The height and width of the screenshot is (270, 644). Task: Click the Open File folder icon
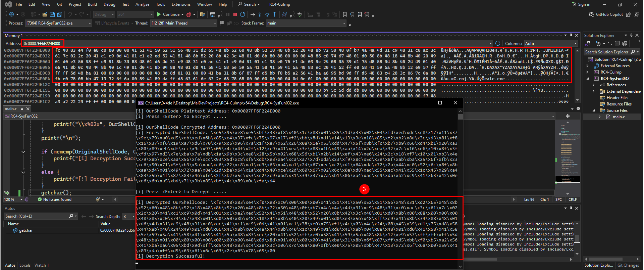[x=45, y=14]
